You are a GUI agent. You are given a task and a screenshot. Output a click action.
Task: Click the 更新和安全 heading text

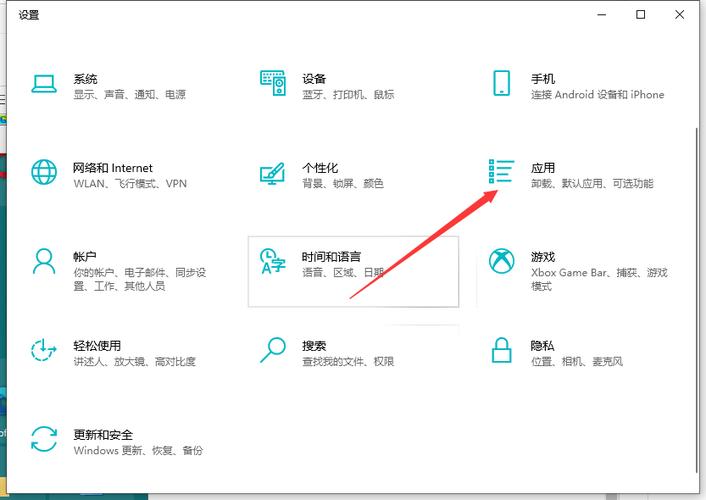pos(103,435)
